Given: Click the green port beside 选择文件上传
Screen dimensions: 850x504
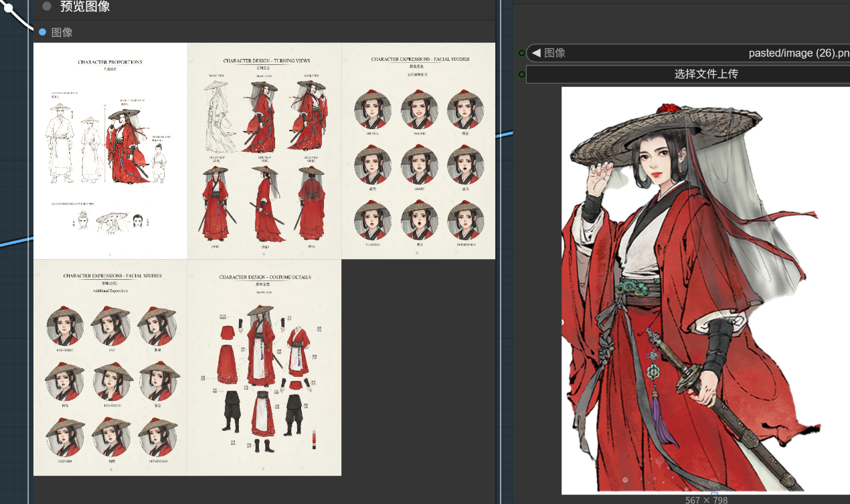Looking at the screenshot, I should (x=522, y=74).
